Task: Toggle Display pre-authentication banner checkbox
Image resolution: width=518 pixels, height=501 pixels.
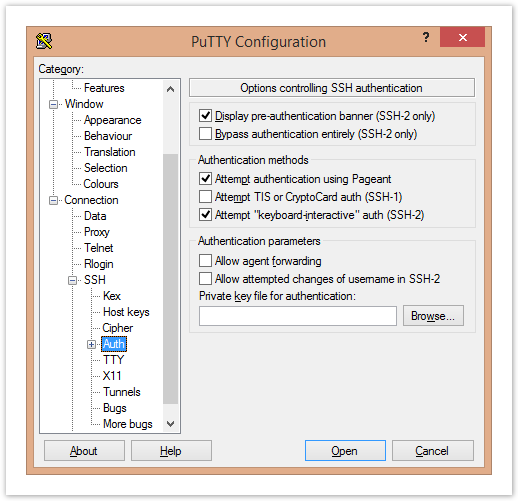Action: click(x=205, y=116)
